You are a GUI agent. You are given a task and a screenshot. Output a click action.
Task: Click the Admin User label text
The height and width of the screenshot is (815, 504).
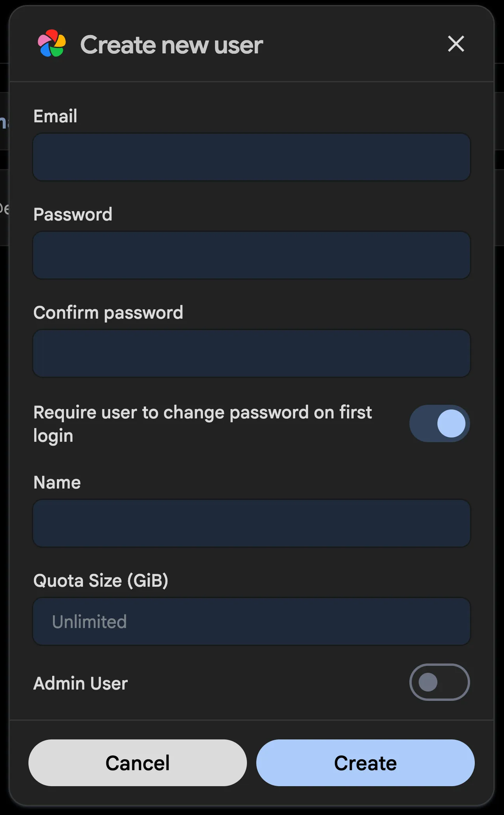pyautogui.click(x=81, y=683)
